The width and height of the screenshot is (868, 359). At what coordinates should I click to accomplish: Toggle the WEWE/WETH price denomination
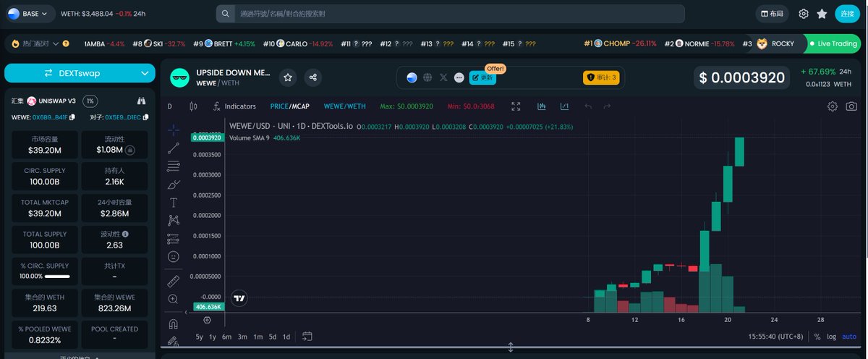(344, 106)
